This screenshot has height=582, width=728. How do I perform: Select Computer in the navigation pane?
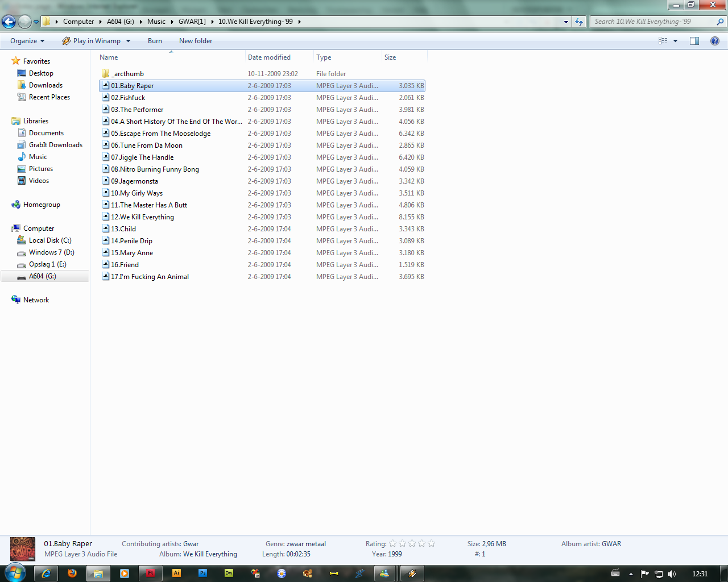39,228
